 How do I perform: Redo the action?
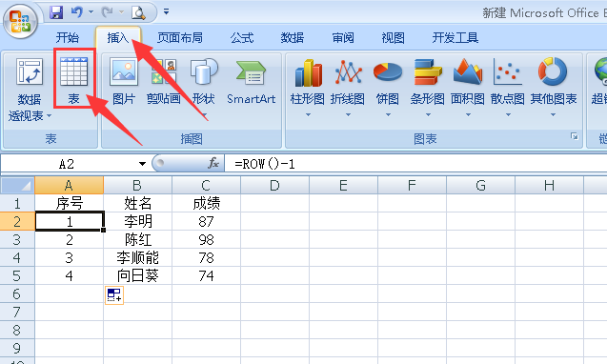(108, 12)
